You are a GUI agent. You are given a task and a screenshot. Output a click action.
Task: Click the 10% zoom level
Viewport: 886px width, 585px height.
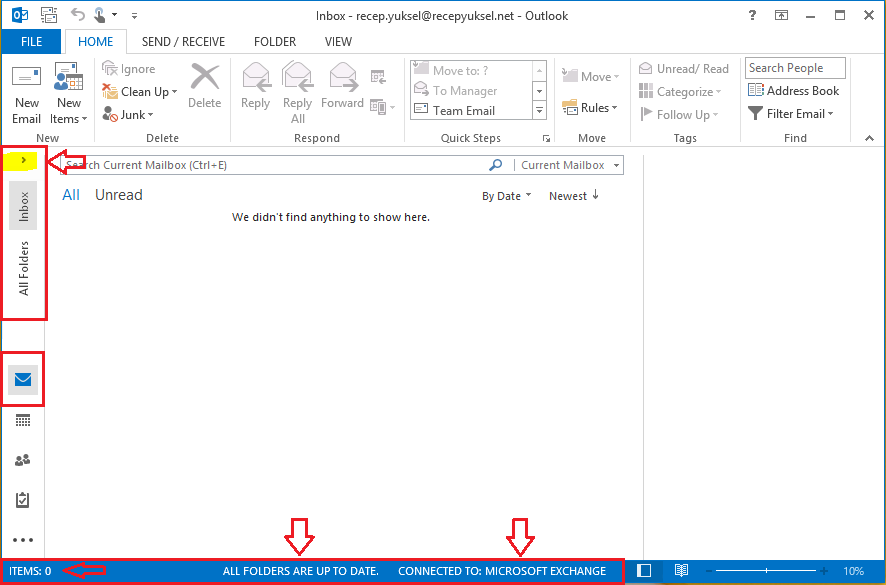(x=853, y=571)
